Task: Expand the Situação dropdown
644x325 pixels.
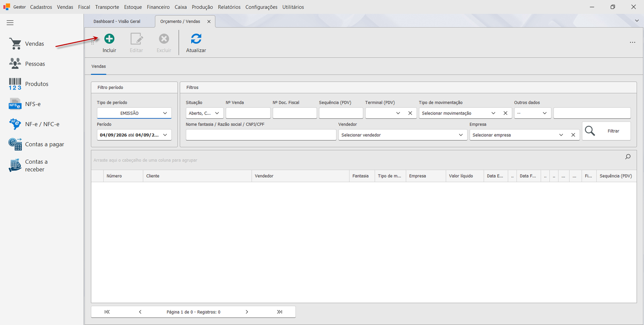Action: [204, 113]
